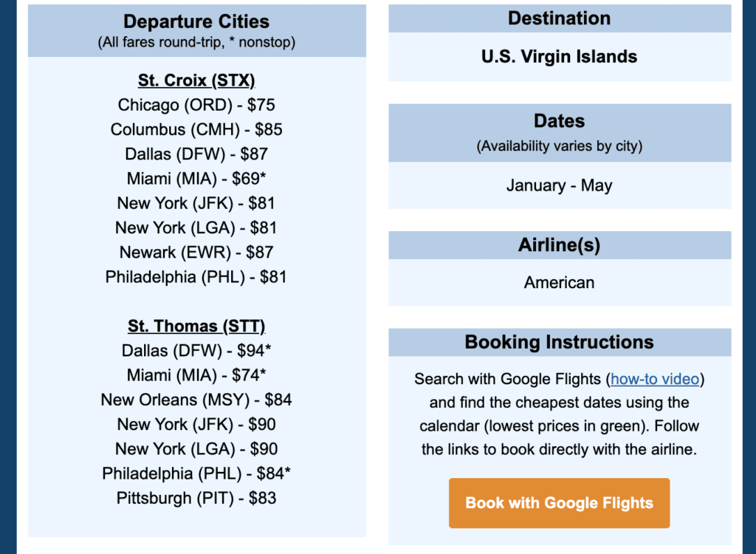Choose the Miami (MIA) $69 nonstop fare

point(196,178)
